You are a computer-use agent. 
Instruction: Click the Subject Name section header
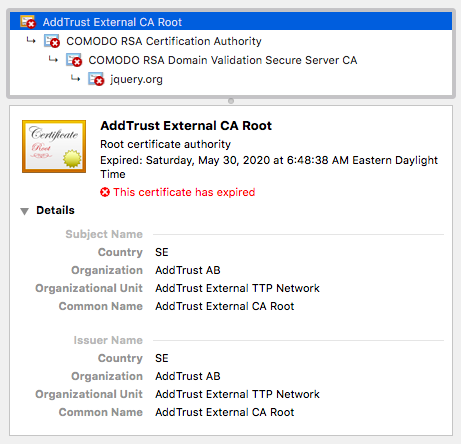click(x=104, y=234)
